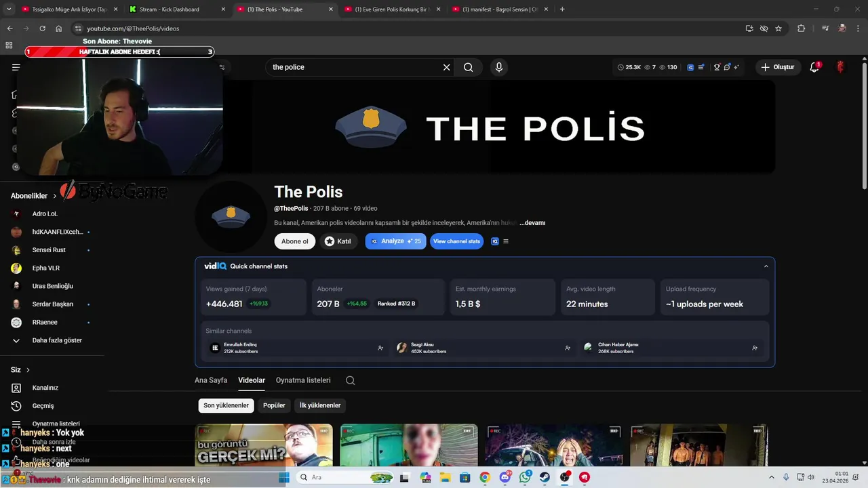Filter videos by Popüler
This screenshot has height=488, width=868.
[274, 405]
